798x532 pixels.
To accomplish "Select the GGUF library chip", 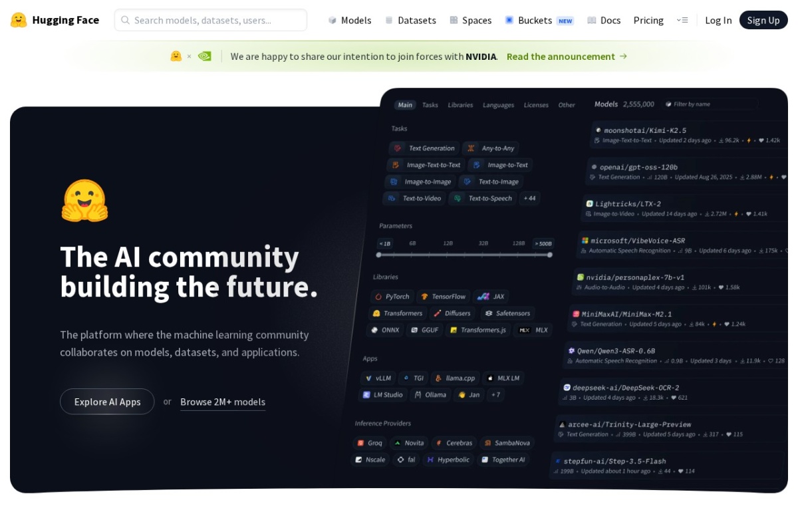I will point(424,330).
